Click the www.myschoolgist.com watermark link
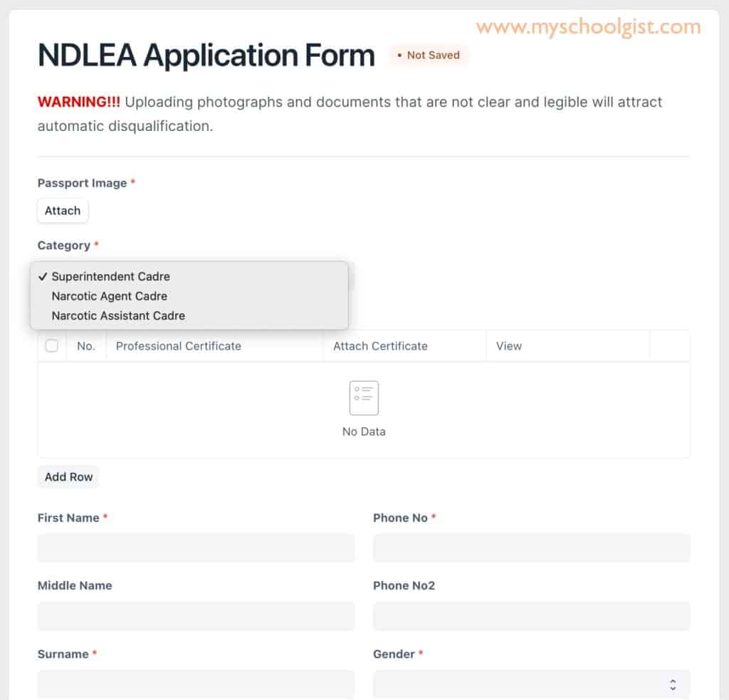 click(589, 28)
